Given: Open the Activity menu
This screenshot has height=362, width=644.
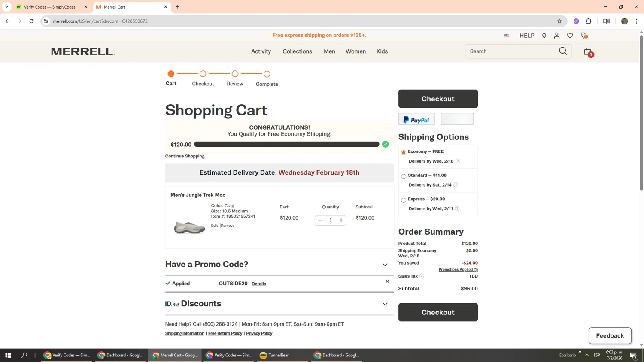Looking at the screenshot, I should pos(261,51).
